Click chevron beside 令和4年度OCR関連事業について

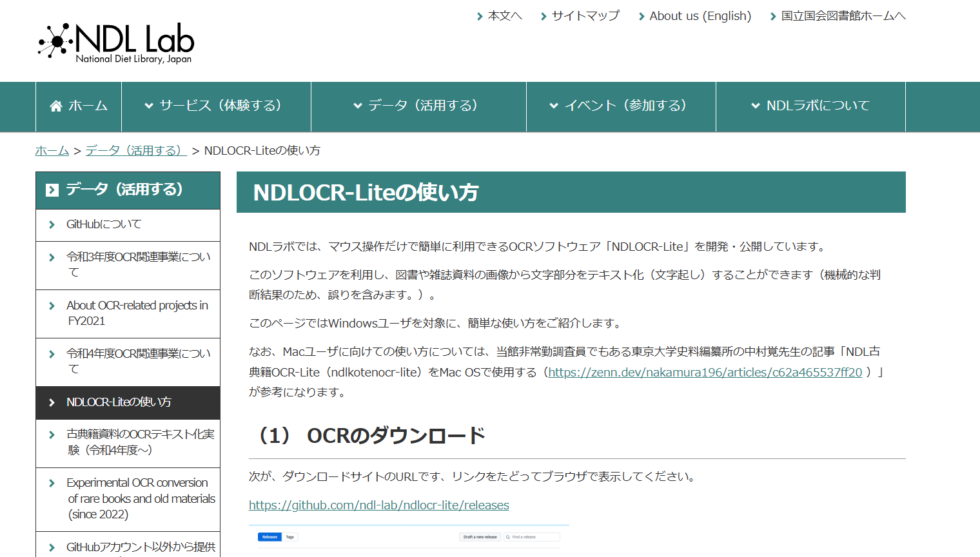[52, 355]
